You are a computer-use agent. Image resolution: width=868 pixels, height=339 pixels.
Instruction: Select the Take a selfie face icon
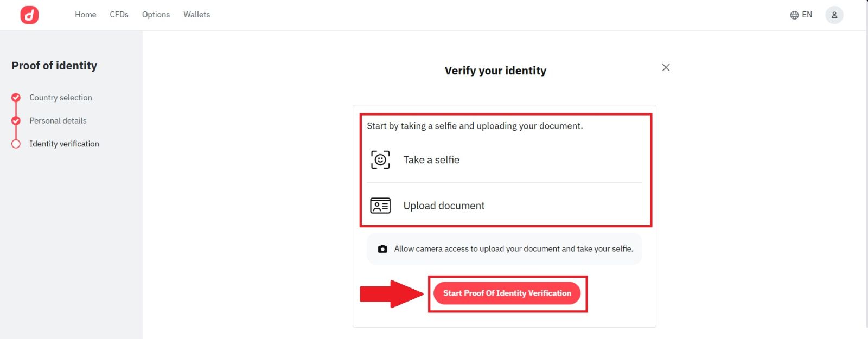(x=380, y=159)
